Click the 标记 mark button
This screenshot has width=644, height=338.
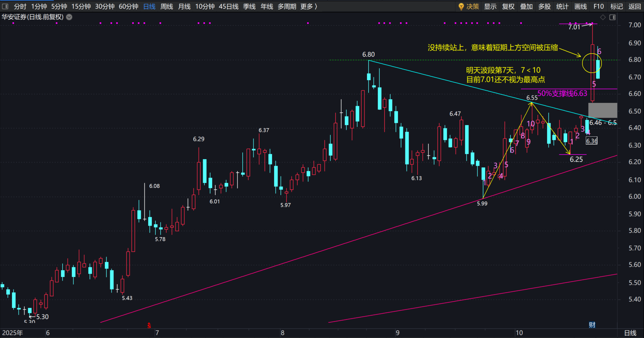coord(617,7)
